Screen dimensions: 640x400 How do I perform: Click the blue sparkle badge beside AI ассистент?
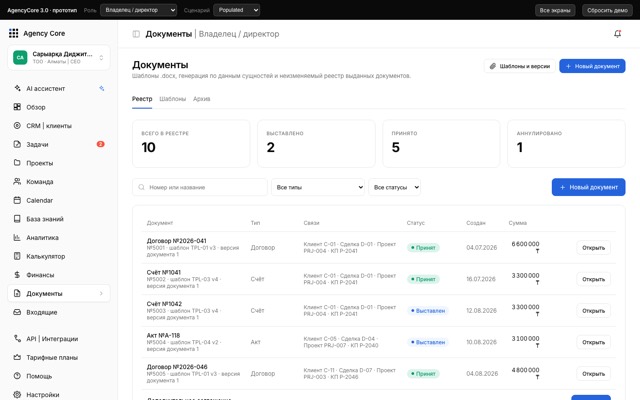(x=102, y=88)
